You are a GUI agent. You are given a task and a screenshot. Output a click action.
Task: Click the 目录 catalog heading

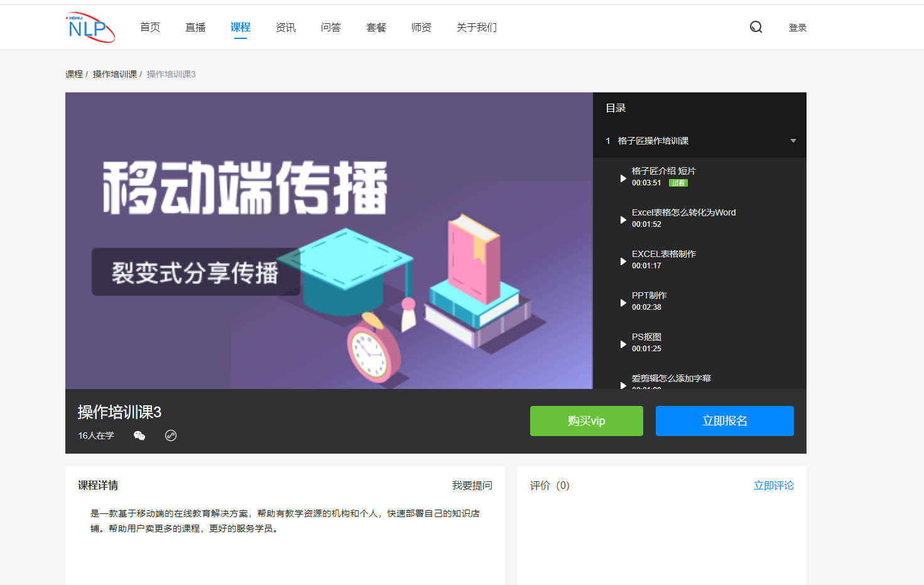pyautogui.click(x=616, y=108)
